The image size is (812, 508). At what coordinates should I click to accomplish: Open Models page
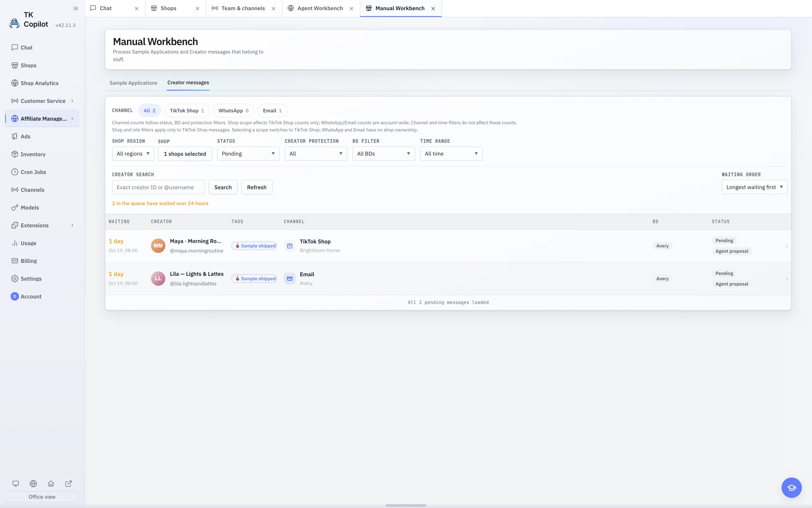click(x=42, y=208)
